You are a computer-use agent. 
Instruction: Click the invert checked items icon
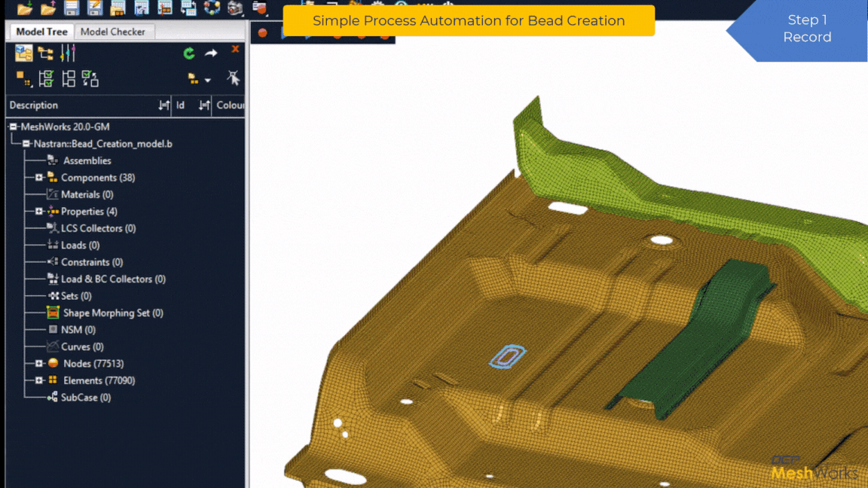pyautogui.click(x=90, y=78)
